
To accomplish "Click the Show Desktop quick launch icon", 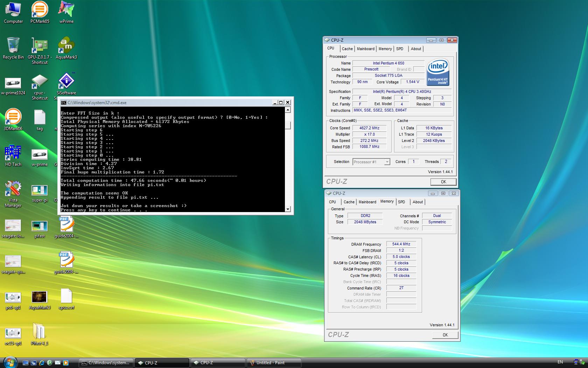I will tap(26, 363).
